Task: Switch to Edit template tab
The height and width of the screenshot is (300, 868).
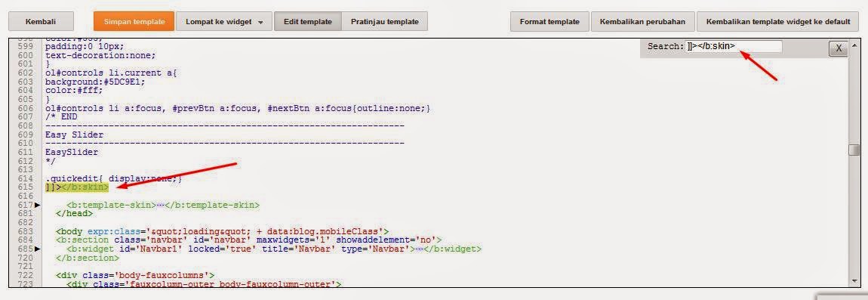Action: (308, 22)
